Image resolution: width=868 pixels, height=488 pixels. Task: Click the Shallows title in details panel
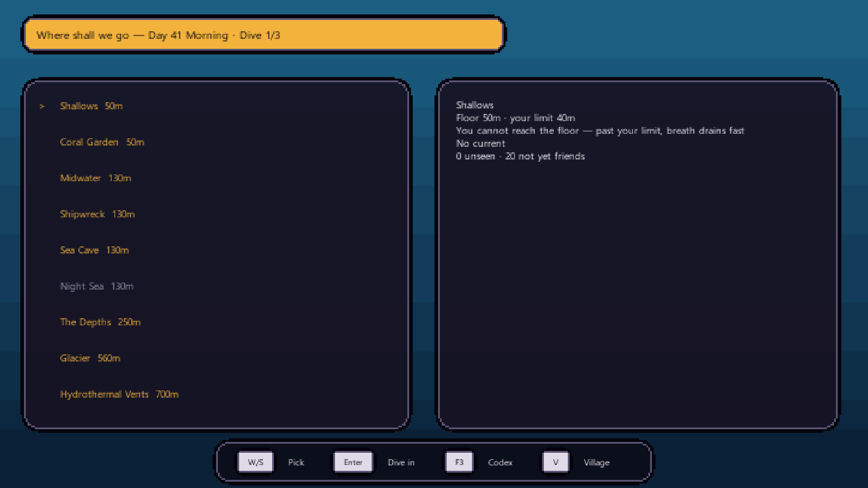pos(475,105)
